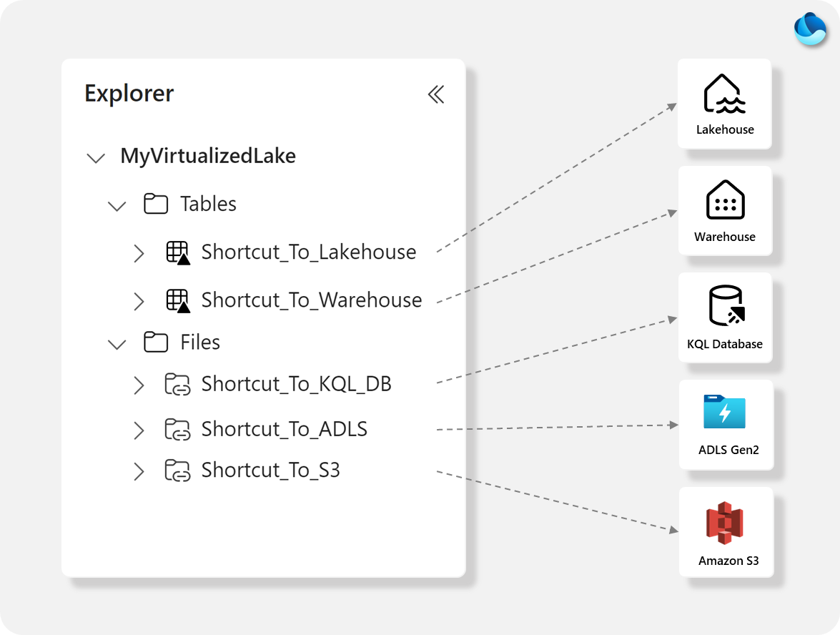Select the MyVirtualizedLake label

coord(208,156)
